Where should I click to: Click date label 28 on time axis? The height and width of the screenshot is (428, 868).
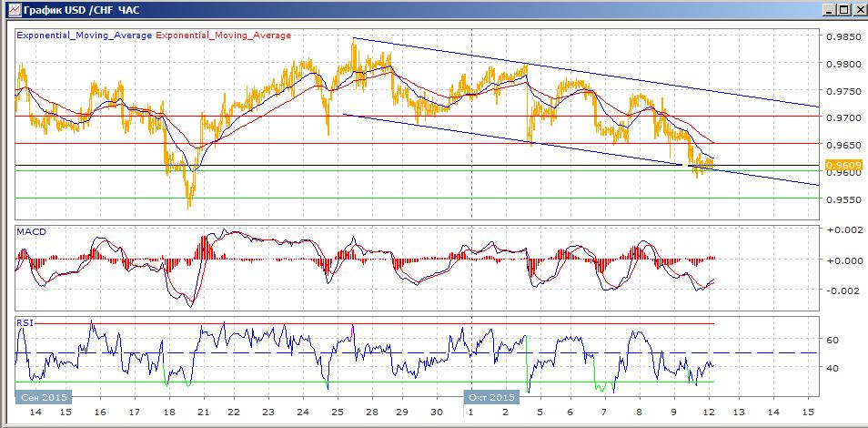(372, 413)
